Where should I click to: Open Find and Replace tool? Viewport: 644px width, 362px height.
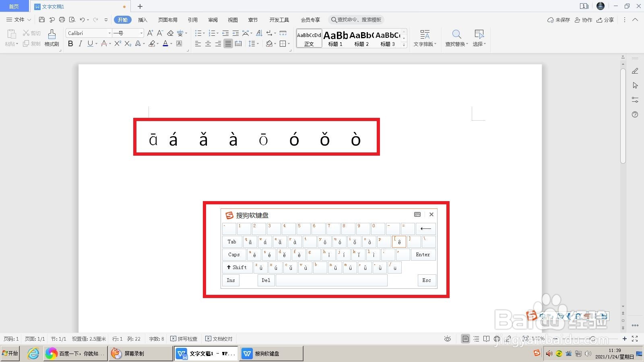click(456, 38)
